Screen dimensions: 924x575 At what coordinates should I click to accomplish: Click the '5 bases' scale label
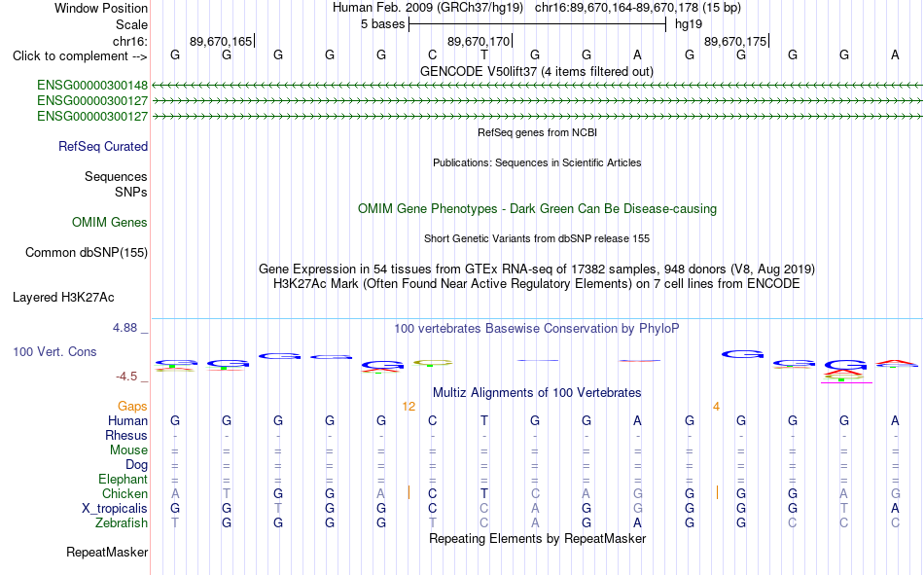click(383, 24)
